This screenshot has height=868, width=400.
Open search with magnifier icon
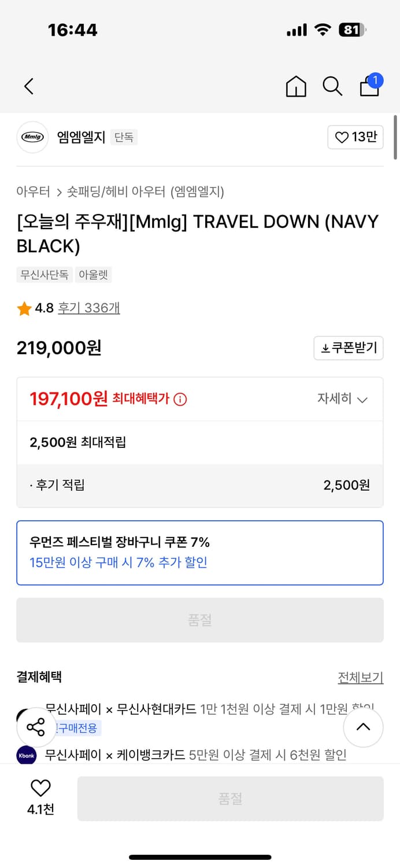(x=332, y=86)
